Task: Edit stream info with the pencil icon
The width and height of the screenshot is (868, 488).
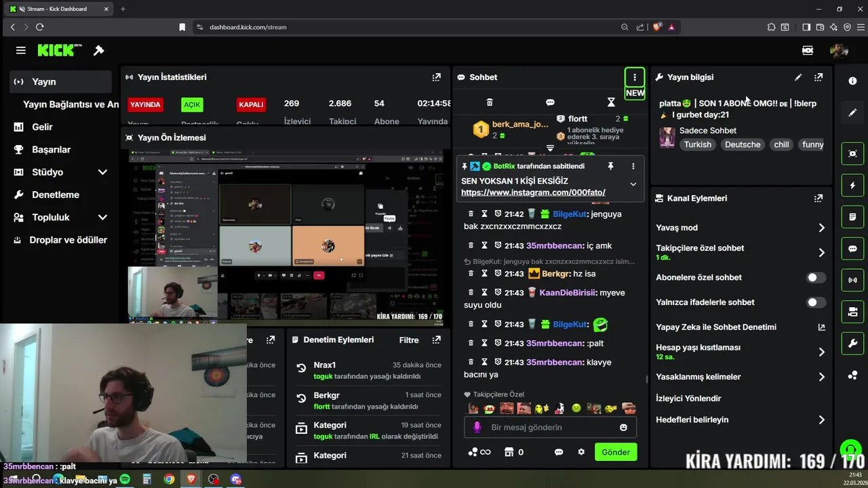Action: click(798, 77)
